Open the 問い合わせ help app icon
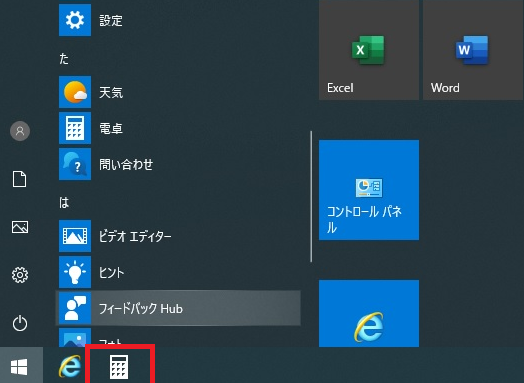The width and height of the screenshot is (524, 383). [75, 164]
